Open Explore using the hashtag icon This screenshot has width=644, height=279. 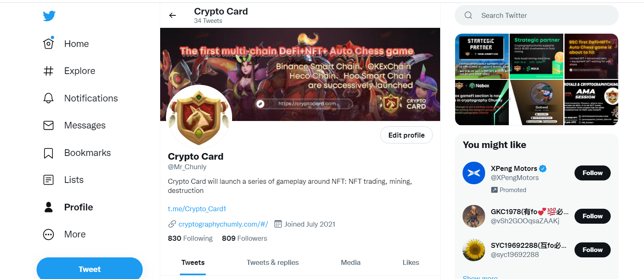(x=49, y=71)
